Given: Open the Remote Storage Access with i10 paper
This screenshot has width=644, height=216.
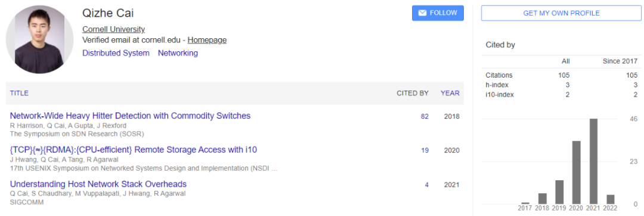Looking at the screenshot, I should click(x=134, y=150).
